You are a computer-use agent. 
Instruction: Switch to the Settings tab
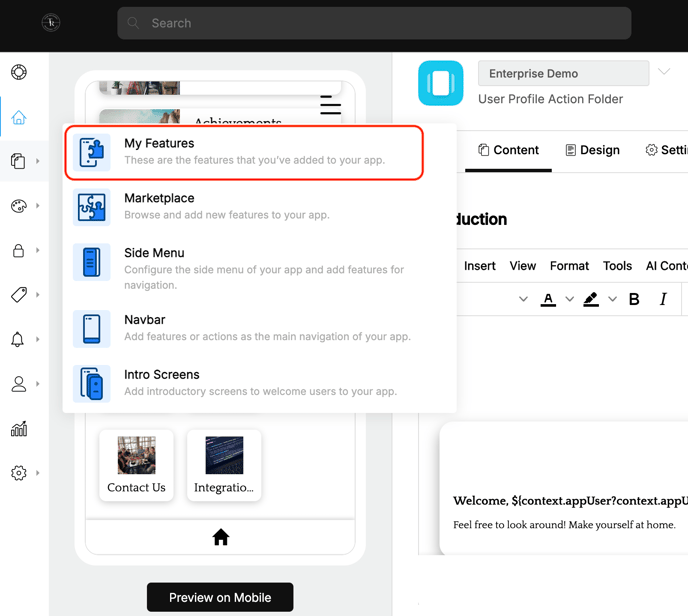[x=666, y=150]
